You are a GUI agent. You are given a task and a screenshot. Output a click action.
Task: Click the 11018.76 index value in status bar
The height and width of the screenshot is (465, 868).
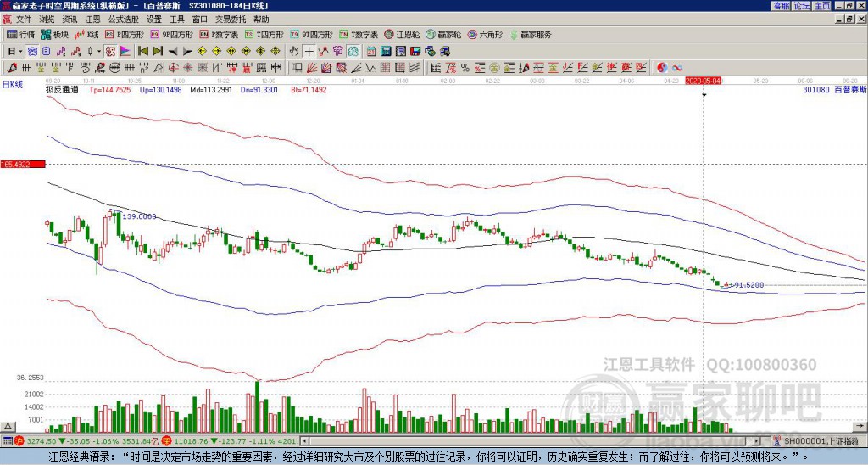tap(190, 441)
